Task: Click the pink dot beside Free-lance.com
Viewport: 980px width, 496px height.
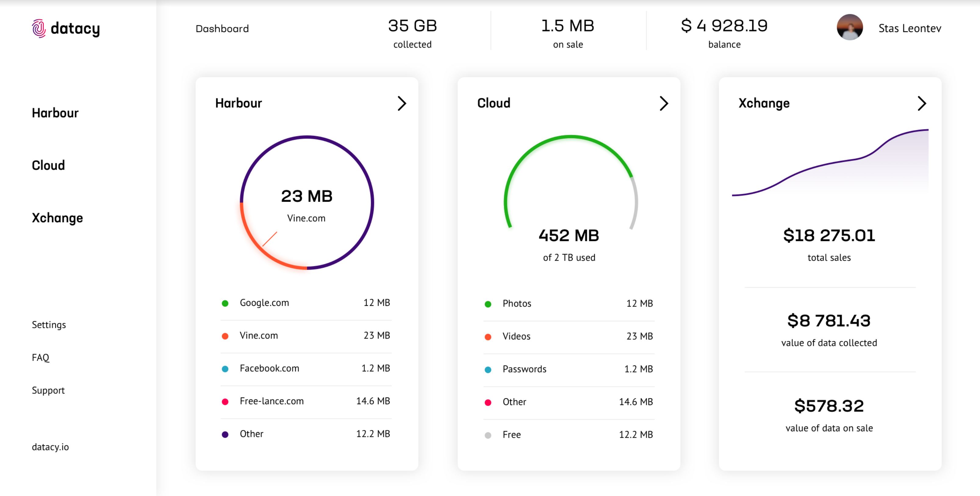Action: pyautogui.click(x=225, y=402)
